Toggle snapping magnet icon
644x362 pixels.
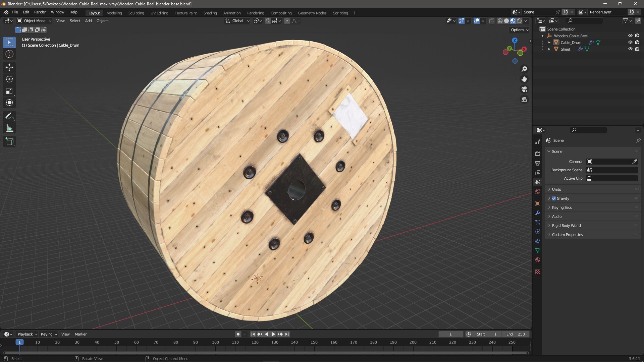[x=268, y=21]
